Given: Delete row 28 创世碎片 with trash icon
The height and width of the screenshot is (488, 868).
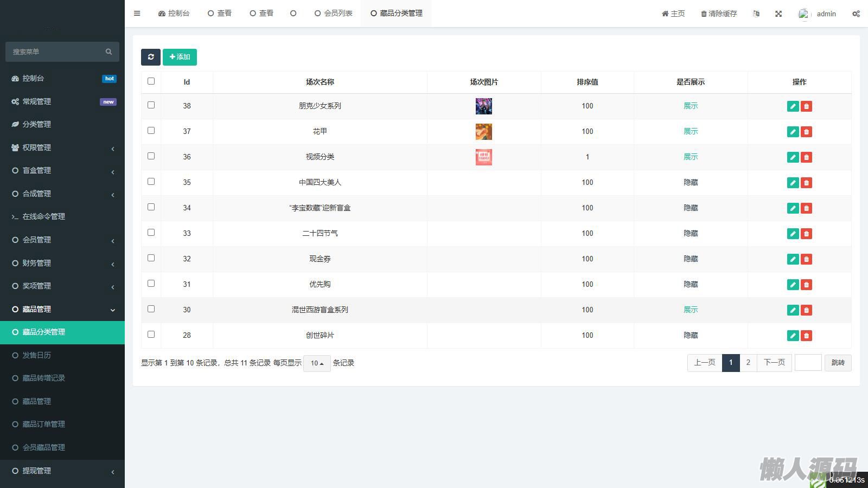Looking at the screenshot, I should tap(806, 336).
